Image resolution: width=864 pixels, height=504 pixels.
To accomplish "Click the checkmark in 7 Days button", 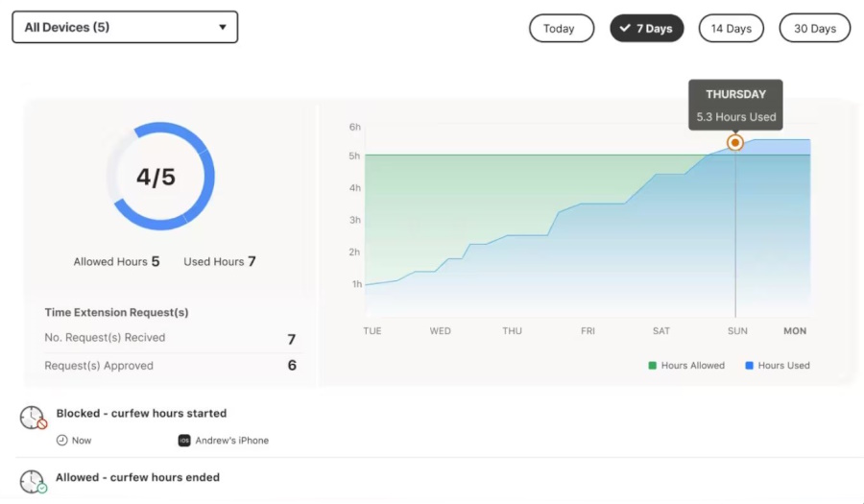I will 625,28.
